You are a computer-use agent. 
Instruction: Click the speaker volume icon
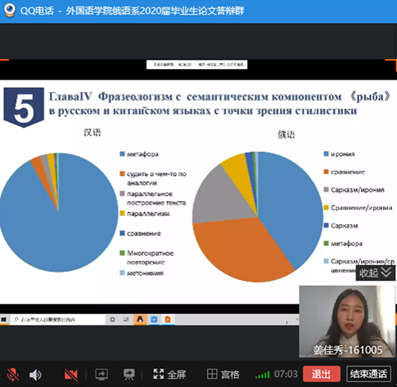[35, 375]
